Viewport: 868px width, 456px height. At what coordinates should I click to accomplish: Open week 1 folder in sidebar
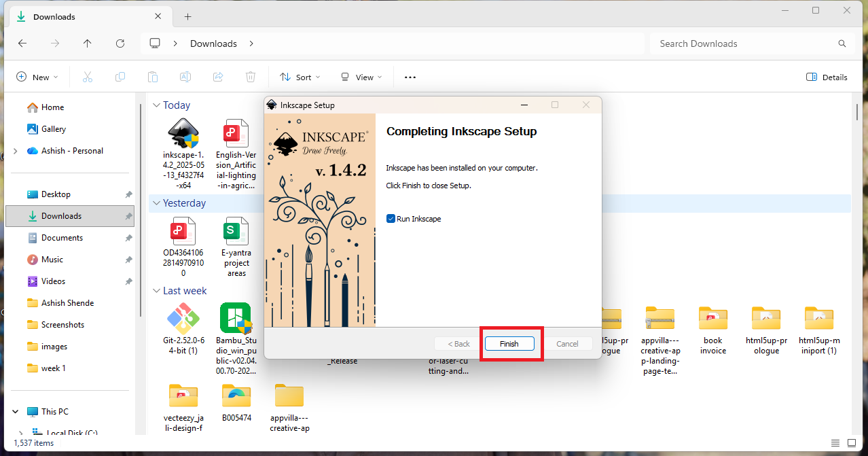53,368
